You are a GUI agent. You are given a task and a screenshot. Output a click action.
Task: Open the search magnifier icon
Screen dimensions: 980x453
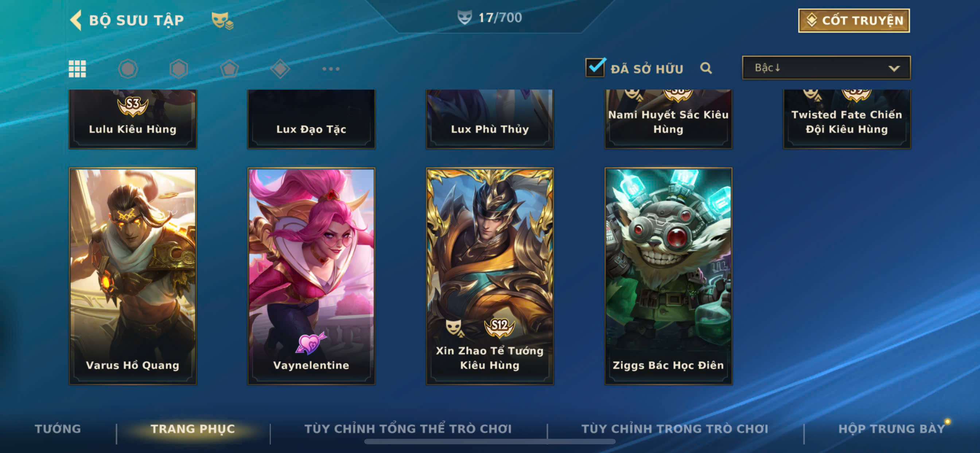point(706,68)
